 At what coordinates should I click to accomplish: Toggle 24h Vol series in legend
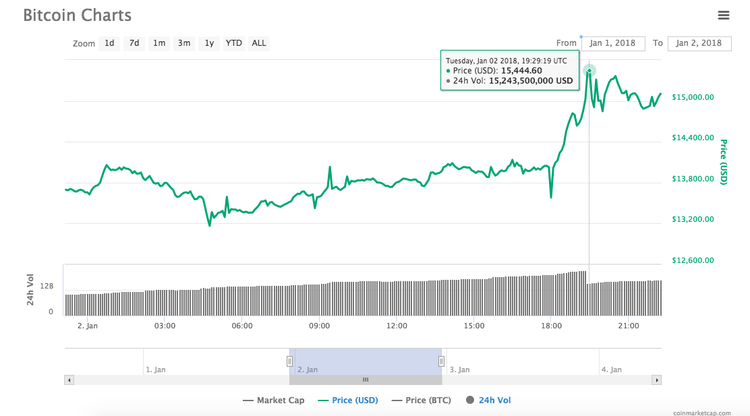[x=488, y=400]
